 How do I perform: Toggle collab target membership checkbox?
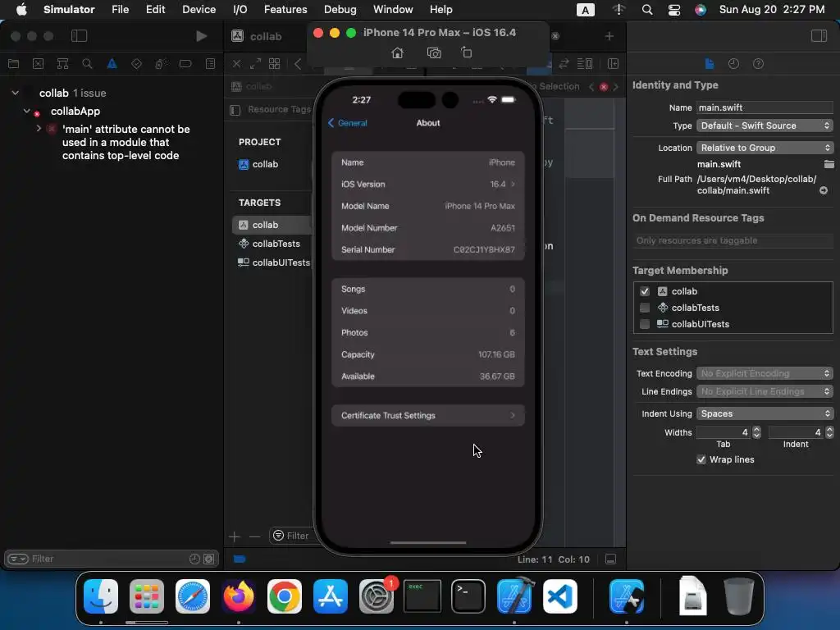tap(645, 291)
